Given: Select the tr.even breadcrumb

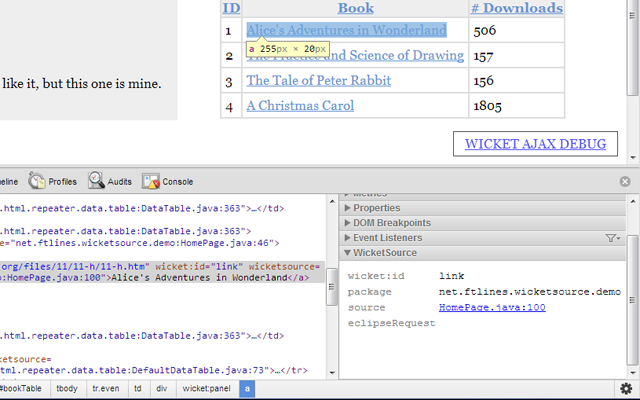Looking at the screenshot, I should tap(106, 389).
